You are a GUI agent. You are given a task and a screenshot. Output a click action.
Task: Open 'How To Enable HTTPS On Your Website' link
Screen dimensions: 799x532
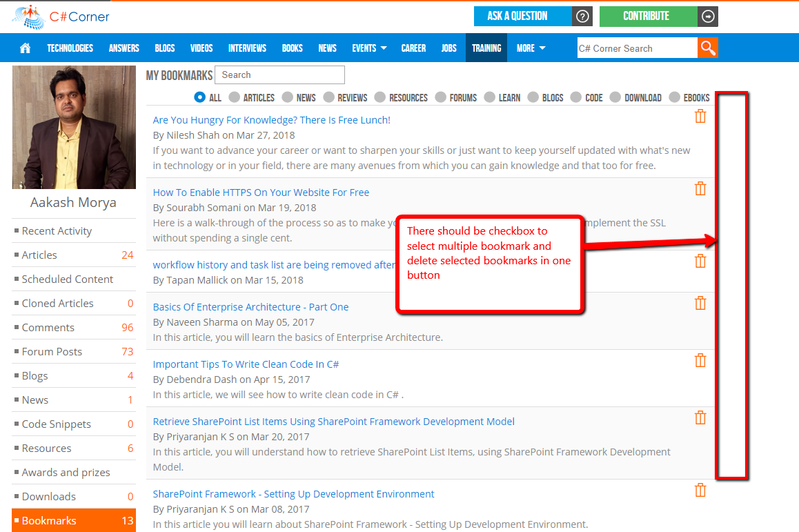pos(261,192)
